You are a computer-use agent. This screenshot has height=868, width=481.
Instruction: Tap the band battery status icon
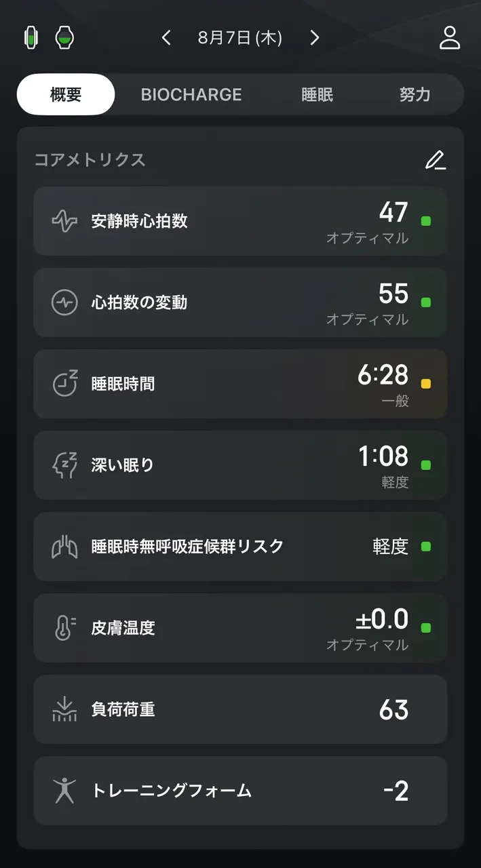[x=31, y=38]
